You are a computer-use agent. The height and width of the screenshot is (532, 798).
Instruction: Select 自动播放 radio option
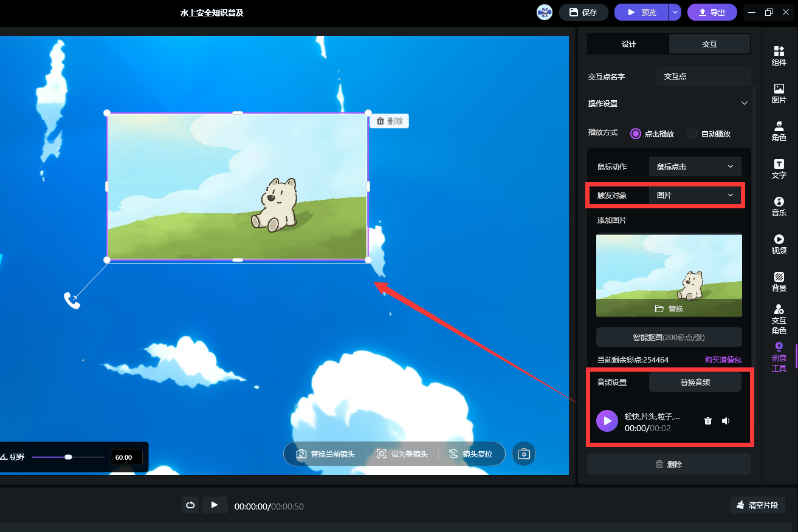(x=692, y=134)
